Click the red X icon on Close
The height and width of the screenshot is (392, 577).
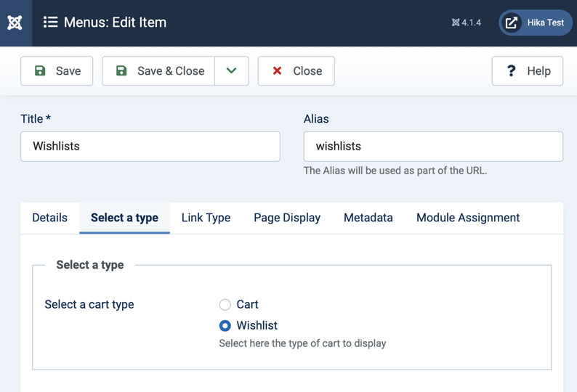click(277, 71)
